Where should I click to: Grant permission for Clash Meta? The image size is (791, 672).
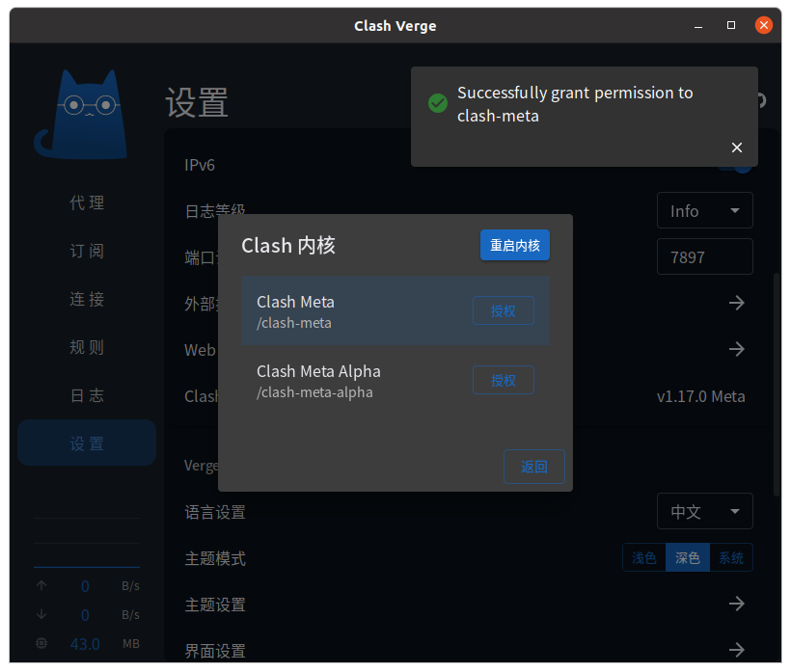click(x=503, y=310)
